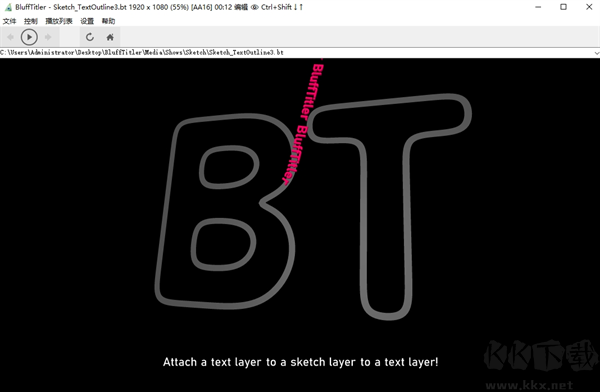The width and height of the screenshot is (600, 392).
Task: Expand the file path dropdown arrow
Action: tap(597, 53)
